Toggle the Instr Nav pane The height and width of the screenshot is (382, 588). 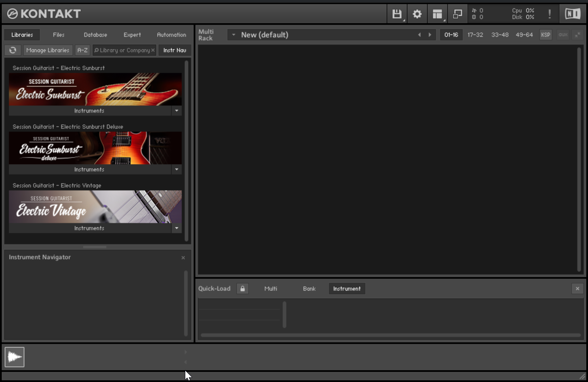[x=175, y=50]
